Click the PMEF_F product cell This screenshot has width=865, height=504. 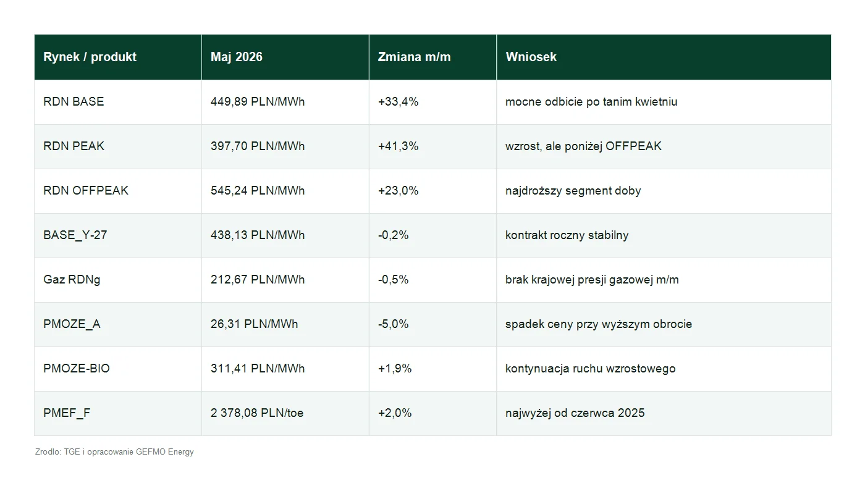pyautogui.click(x=118, y=413)
